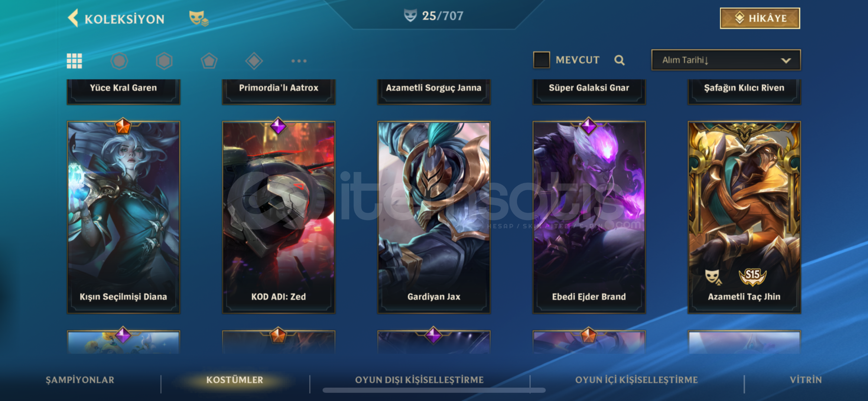Filter by the hexagon rarity gem icon

(164, 61)
